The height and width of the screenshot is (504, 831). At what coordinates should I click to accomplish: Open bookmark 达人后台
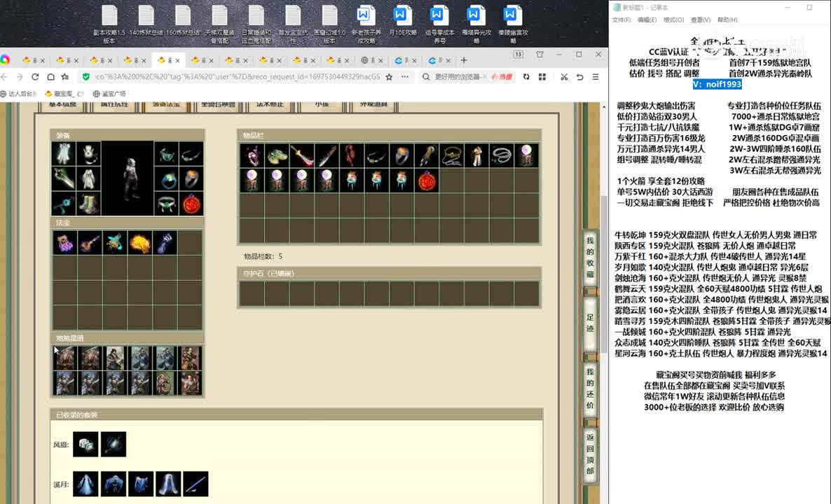[18, 94]
